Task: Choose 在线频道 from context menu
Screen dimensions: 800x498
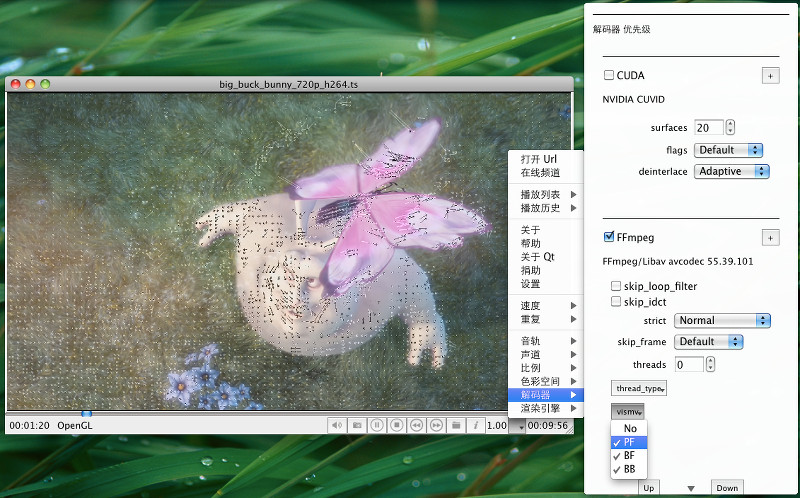Action: (x=545, y=172)
